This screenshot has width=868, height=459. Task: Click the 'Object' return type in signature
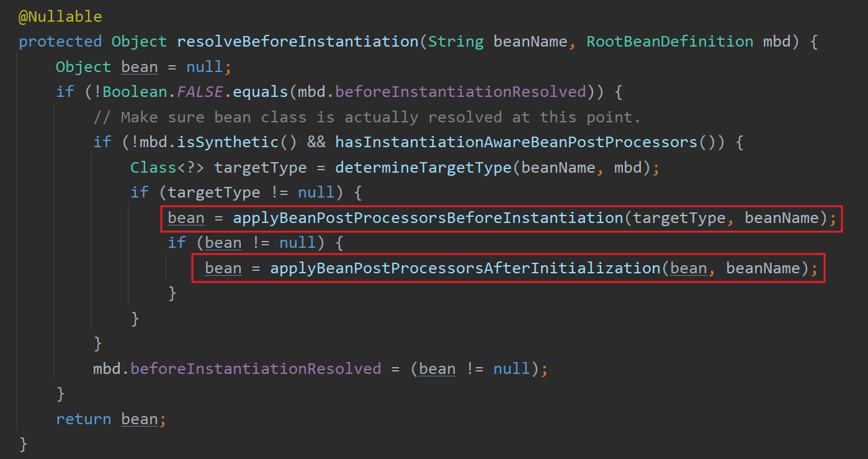[x=139, y=42]
